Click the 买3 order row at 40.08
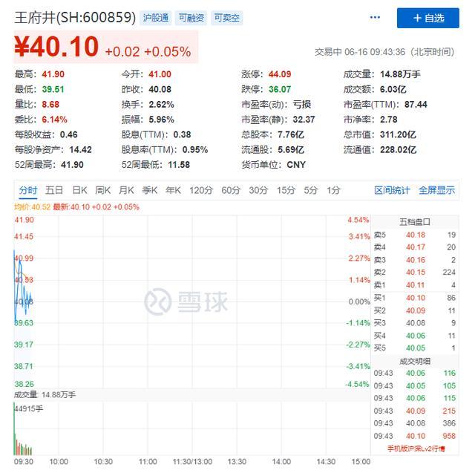The width and height of the screenshot is (475, 476). tap(415, 323)
